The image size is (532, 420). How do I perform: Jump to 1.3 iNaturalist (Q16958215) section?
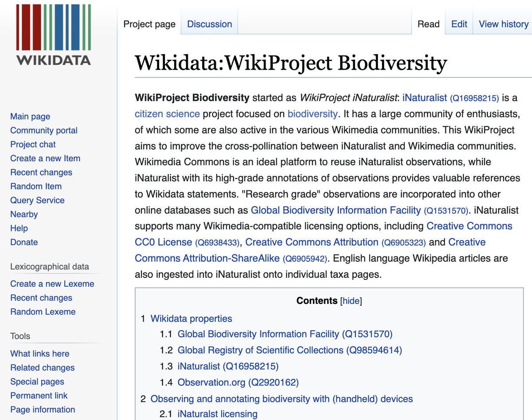(228, 366)
